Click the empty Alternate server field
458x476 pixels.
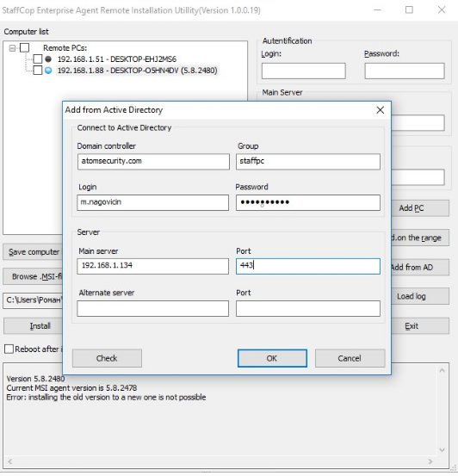pyautogui.click(x=152, y=308)
